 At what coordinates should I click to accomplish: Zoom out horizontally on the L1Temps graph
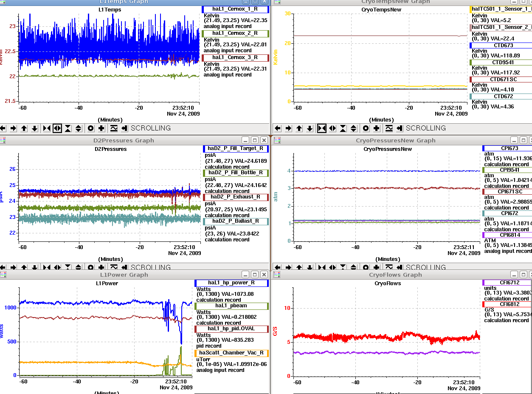pos(57,128)
